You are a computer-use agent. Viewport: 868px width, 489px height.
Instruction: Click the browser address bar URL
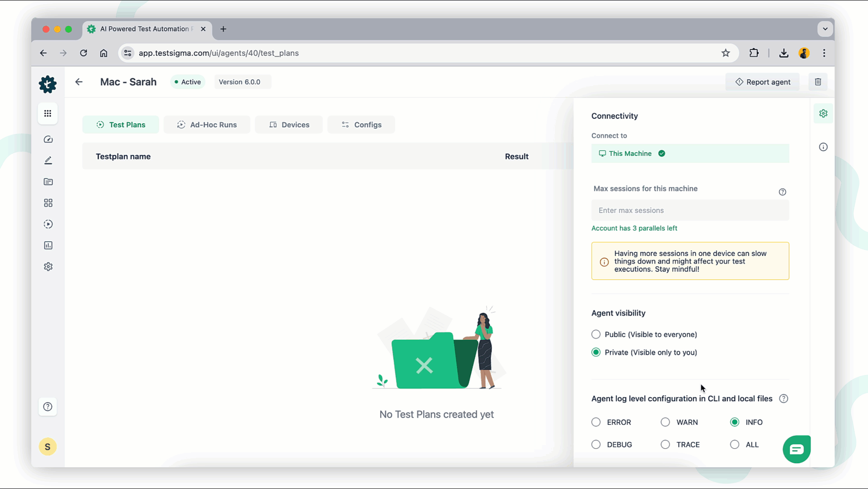218,53
